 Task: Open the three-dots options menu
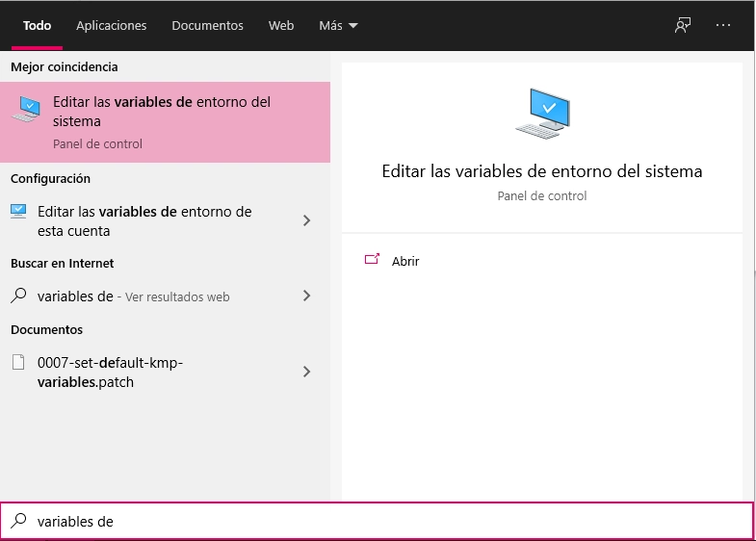coord(722,25)
